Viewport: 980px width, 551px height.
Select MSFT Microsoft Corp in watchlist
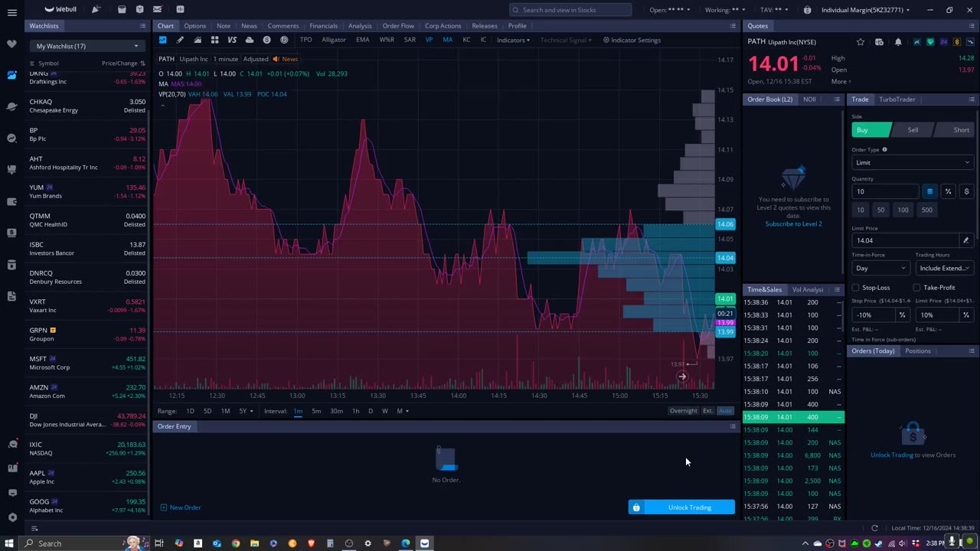(87, 363)
